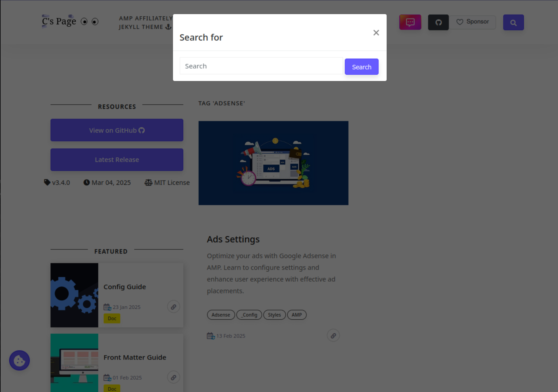558x392 pixels.
Task: Click the permalink icon on Config Guide card
Action: click(x=173, y=307)
